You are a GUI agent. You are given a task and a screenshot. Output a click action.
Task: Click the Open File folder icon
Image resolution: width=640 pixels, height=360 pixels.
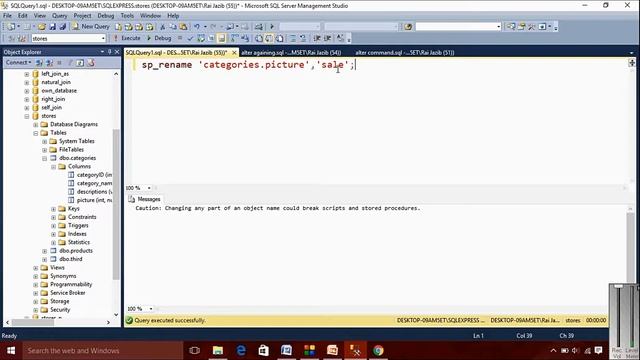42,27
